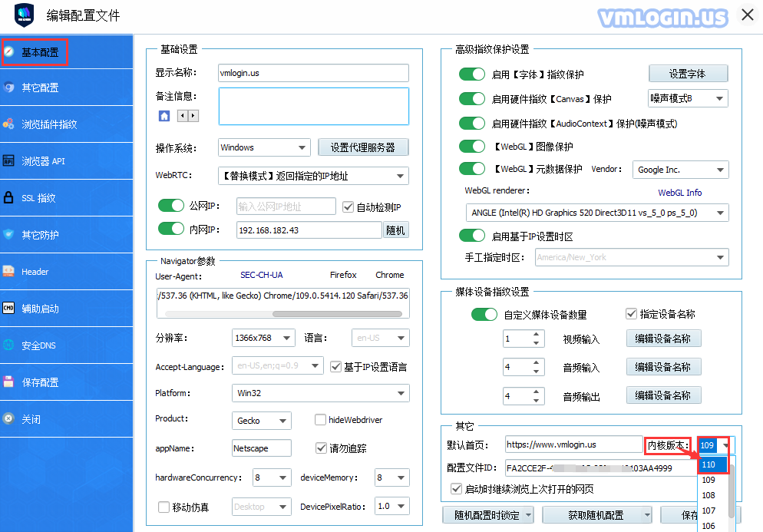Image resolution: width=763 pixels, height=532 pixels.
Task: Expand the Product Gecko dropdown
Action: pyautogui.click(x=261, y=421)
